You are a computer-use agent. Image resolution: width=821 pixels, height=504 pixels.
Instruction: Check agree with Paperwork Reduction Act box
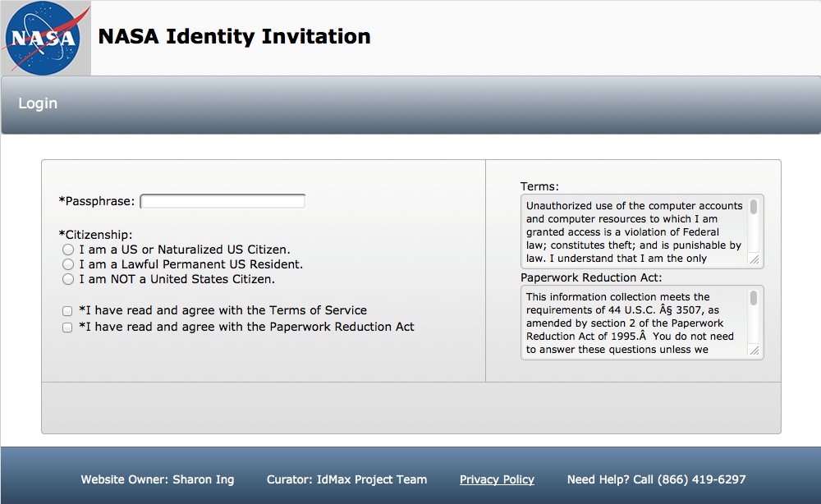pyautogui.click(x=67, y=328)
